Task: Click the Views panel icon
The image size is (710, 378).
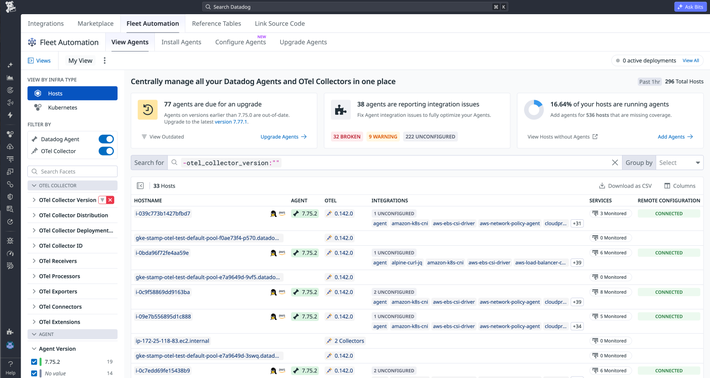Action: 31,61
